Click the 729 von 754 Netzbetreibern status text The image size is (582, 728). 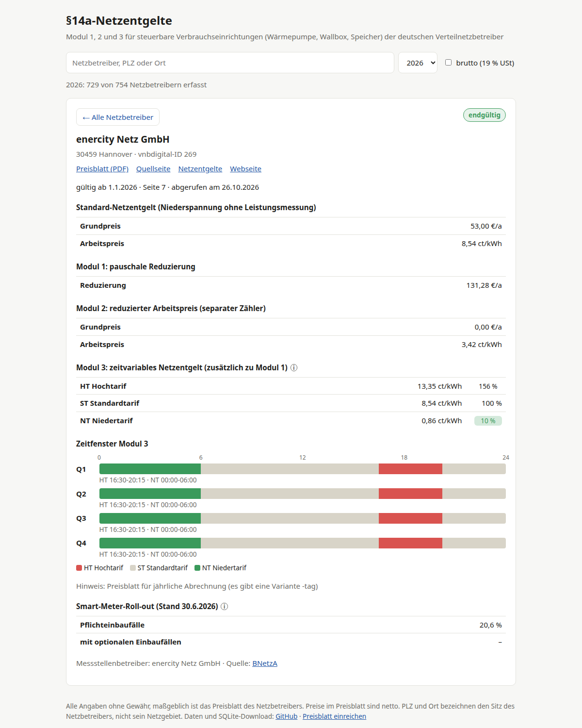(x=136, y=85)
